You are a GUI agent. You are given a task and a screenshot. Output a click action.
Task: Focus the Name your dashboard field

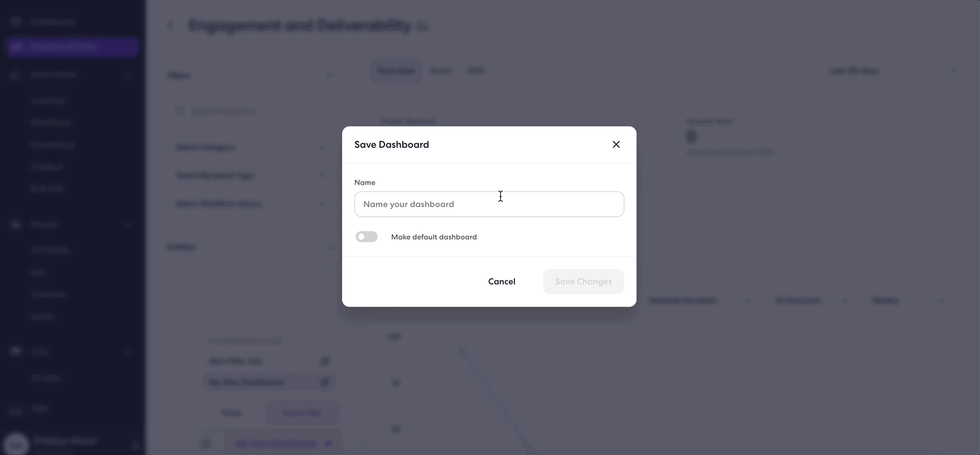(x=489, y=204)
